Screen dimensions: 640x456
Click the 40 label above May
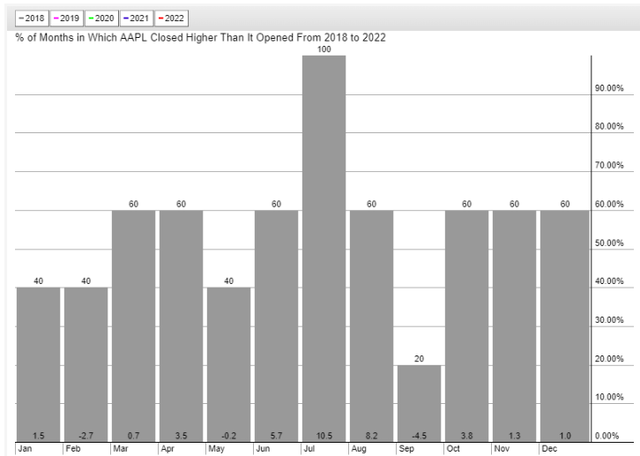tap(229, 281)
